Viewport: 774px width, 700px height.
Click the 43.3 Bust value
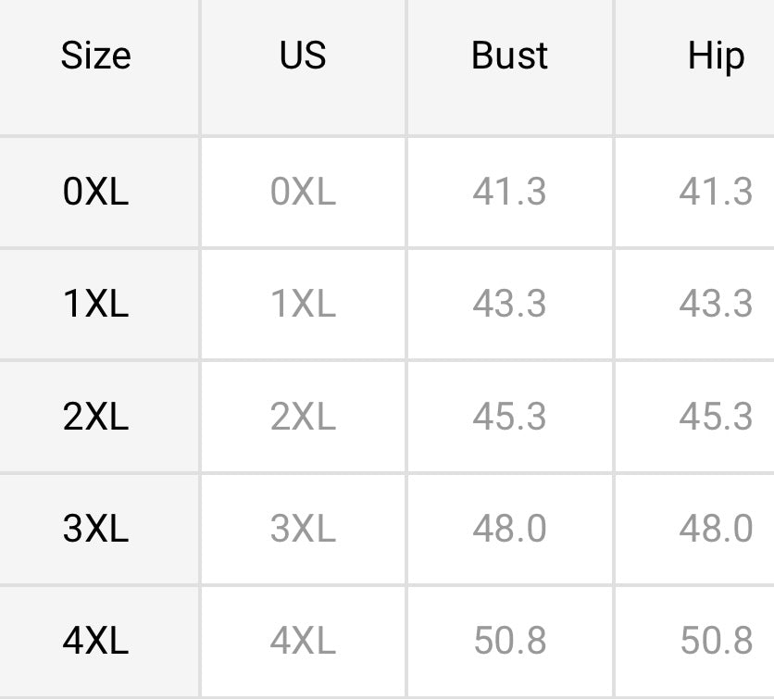click(509, 305)
